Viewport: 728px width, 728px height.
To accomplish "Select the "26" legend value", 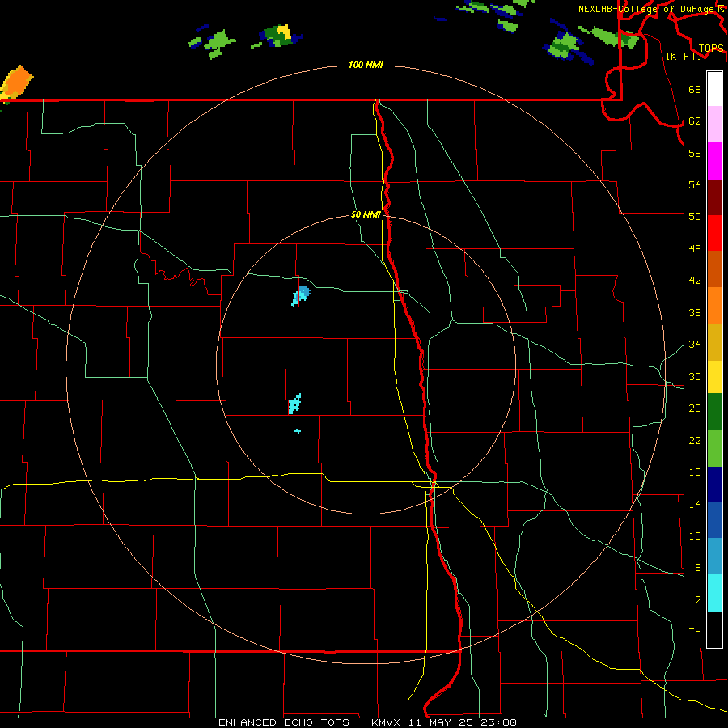I will click(695, 408).
